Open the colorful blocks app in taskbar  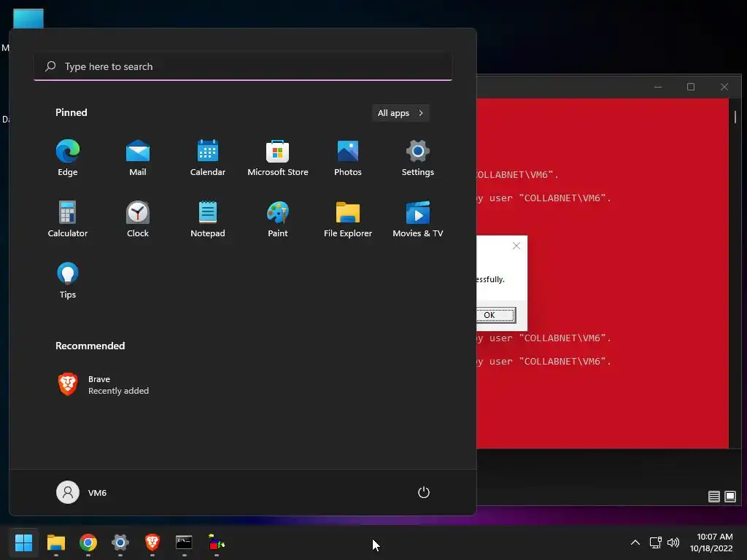point(216,542)
